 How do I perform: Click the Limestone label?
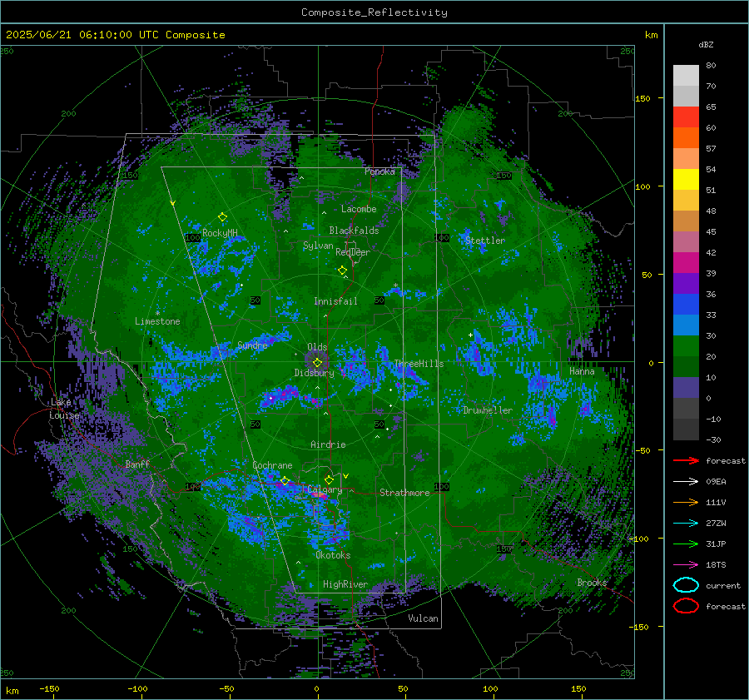pos(157,321)
